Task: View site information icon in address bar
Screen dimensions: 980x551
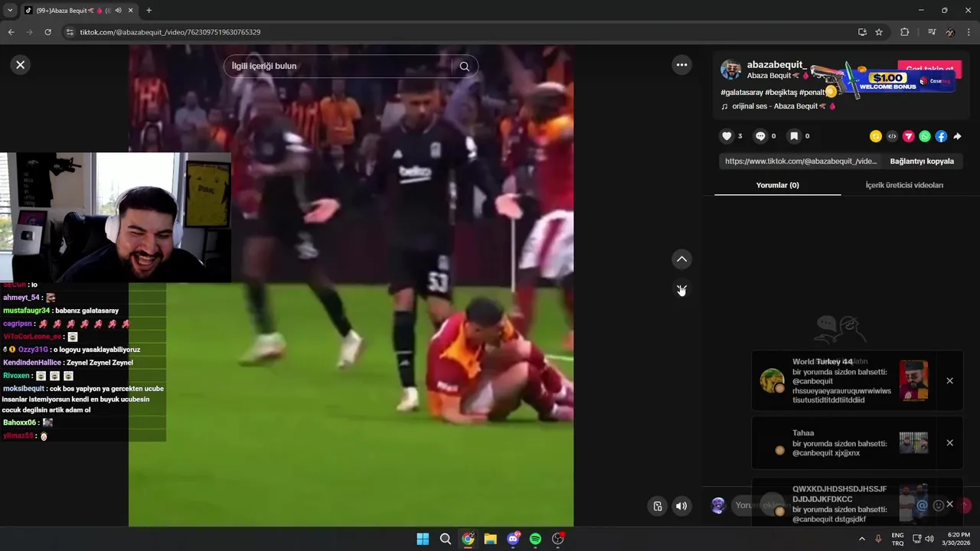Action: pos(70,32)
